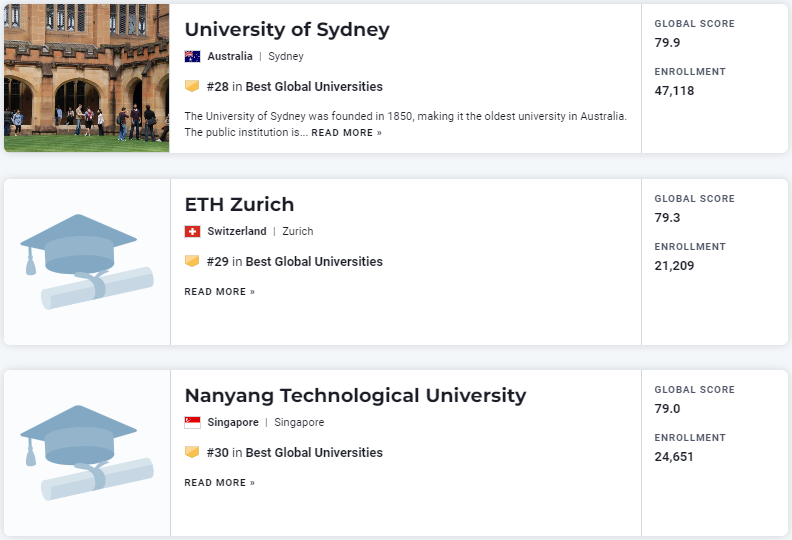The image size is (792, 540).
Task: Click the badge icon beside #29 ranking
Action: coord(192,262)
